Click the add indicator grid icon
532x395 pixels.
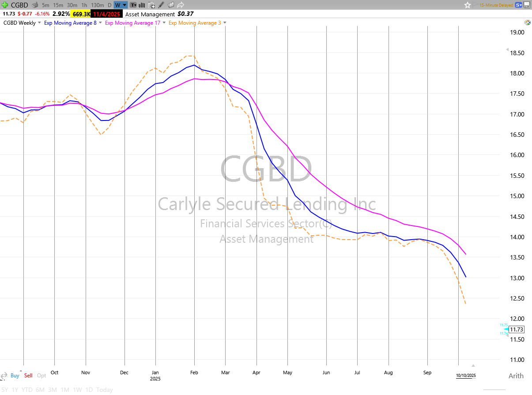click(x=151, y=5)
